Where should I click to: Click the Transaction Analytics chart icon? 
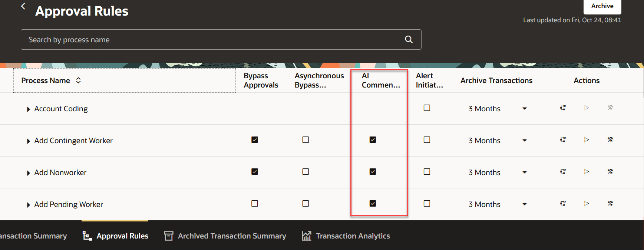point(307,236)
